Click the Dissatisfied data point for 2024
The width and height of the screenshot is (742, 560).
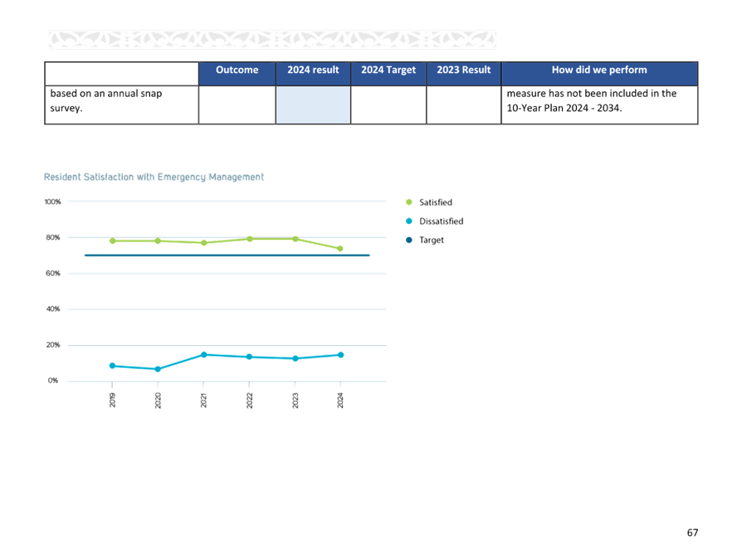(341, 355)
